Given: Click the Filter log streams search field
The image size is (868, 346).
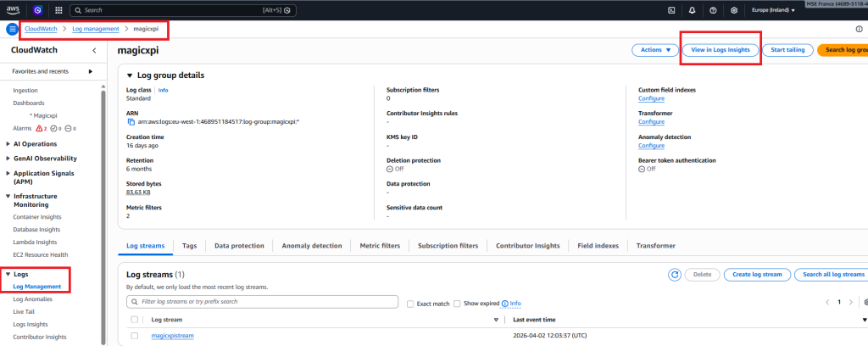Looking at the screenshot, I should [263, 302].
